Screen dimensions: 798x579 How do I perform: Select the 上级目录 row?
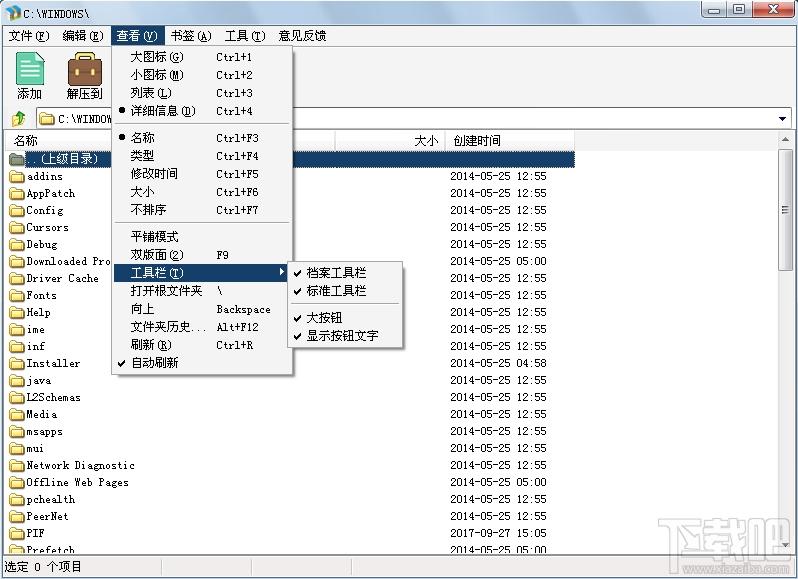[291, 159]
